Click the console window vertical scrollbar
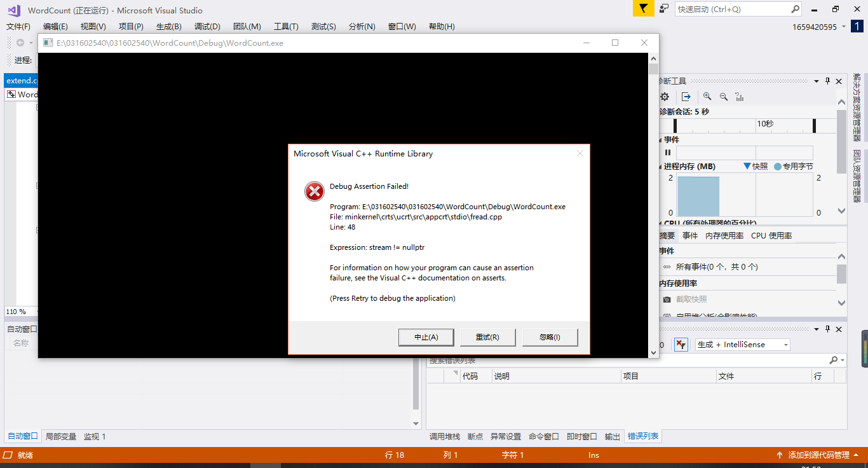This screenshot has height=468, width=868. coord(653,205)
